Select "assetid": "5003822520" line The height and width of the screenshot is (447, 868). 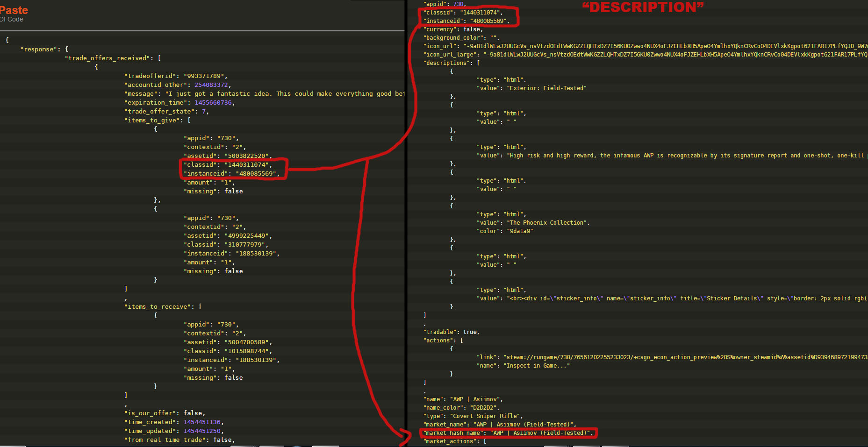pyautogui.click(x=228, y=156)
